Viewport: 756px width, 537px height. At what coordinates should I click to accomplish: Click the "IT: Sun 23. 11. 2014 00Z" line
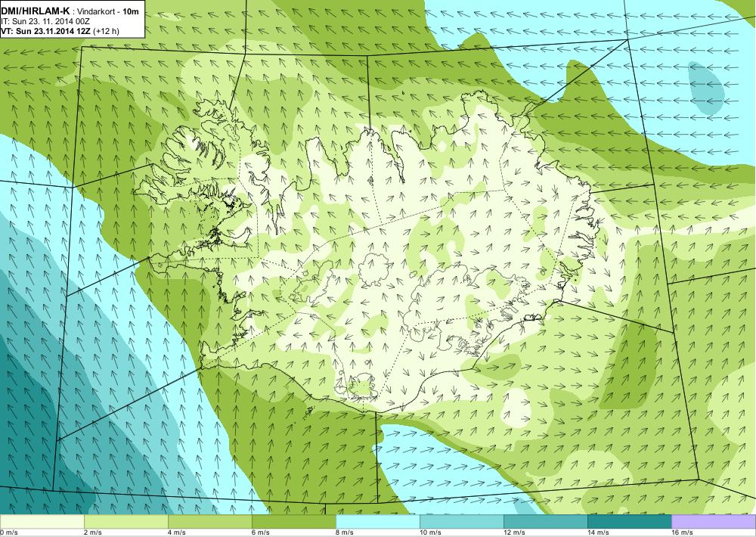click(45, 22)
